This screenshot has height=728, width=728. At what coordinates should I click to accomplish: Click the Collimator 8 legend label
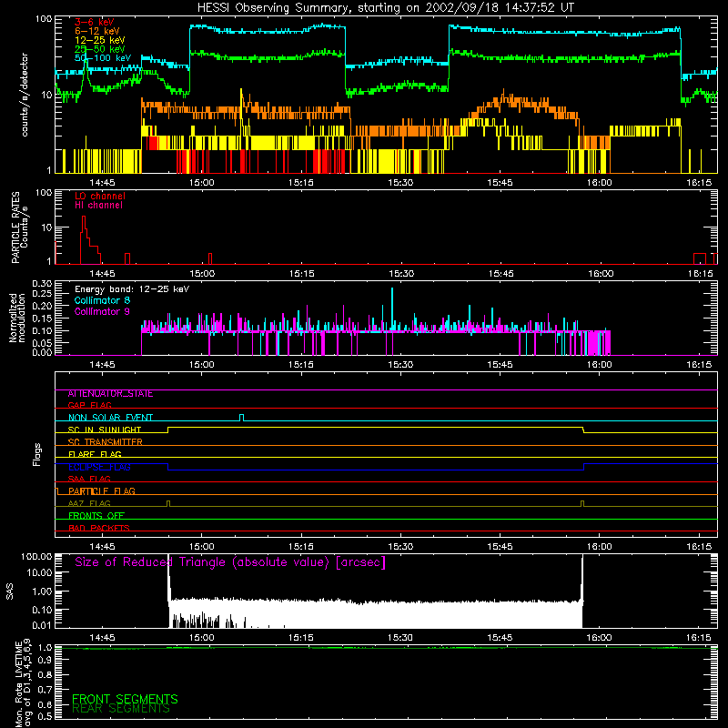coord(102,300)
